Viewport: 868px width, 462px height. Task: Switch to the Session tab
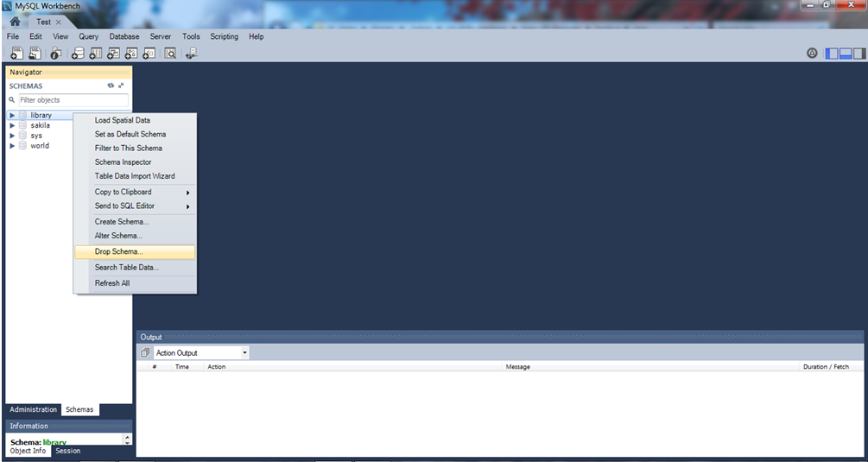point(68,451)
